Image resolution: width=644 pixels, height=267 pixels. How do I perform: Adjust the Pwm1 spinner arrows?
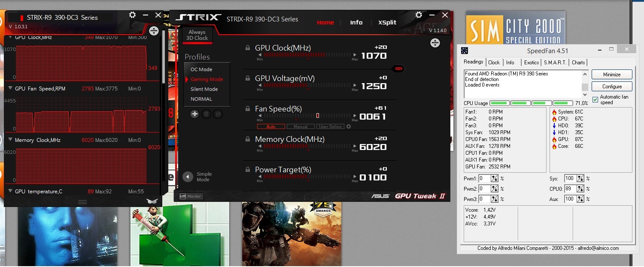click(x=494, y=178)
